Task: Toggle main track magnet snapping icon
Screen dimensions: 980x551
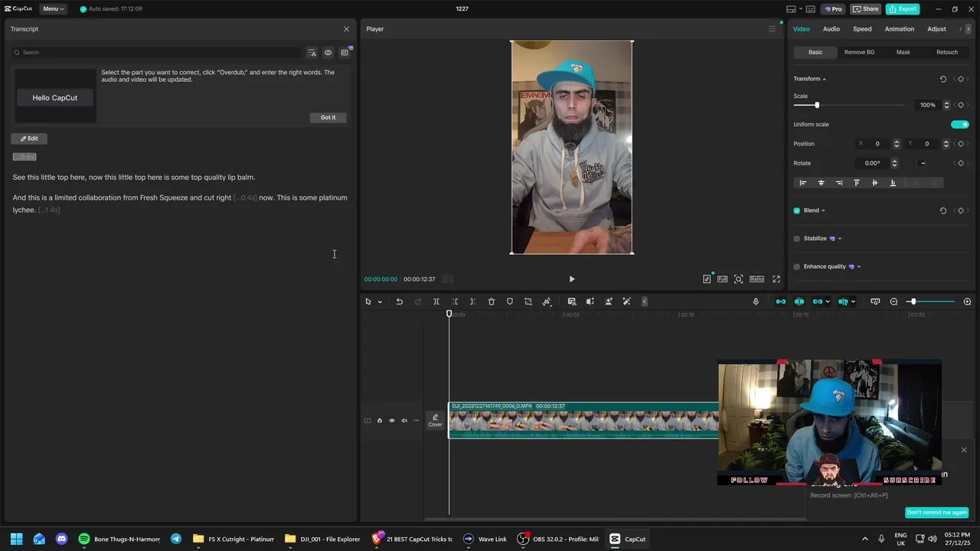Action: point(781,302)
